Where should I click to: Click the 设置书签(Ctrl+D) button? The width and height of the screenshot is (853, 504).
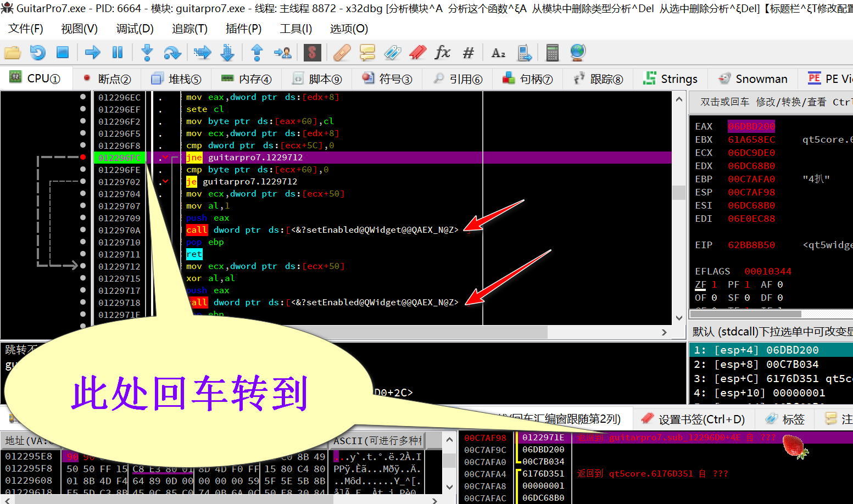pyautogui.click(x=693, y=419)
